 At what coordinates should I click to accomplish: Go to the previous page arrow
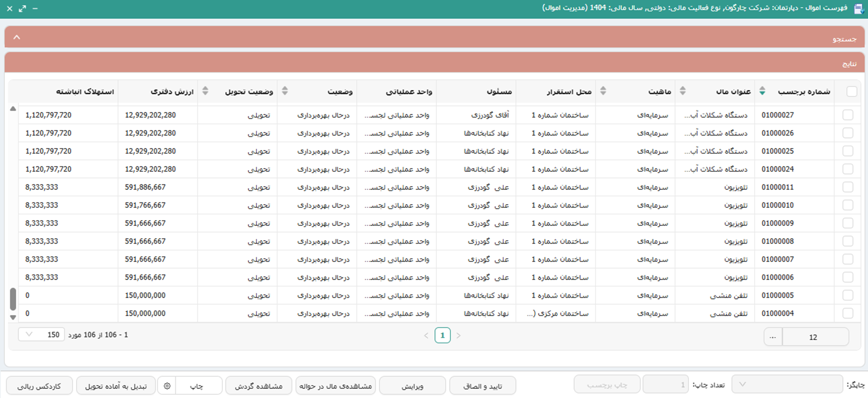pos(426,336)
